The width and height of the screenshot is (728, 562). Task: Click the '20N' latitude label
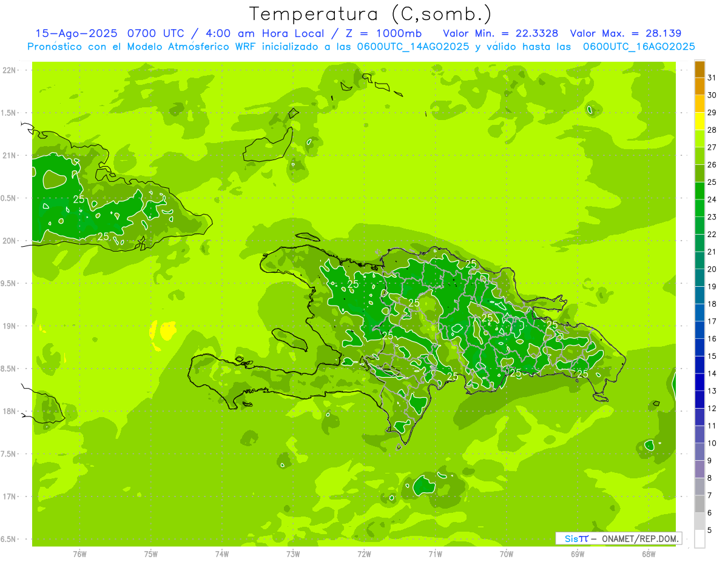[x=8, y=241]
